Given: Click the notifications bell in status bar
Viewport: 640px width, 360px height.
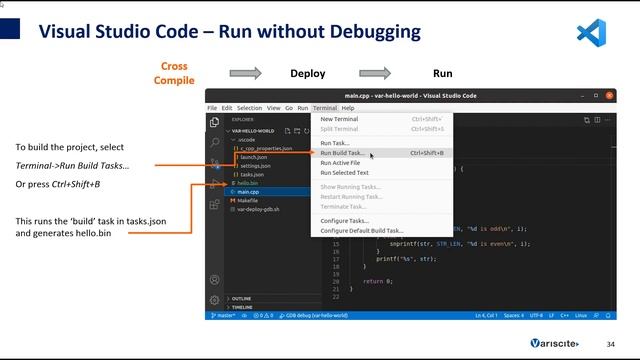Looking at the screenshot, I should tap(608, 316).
